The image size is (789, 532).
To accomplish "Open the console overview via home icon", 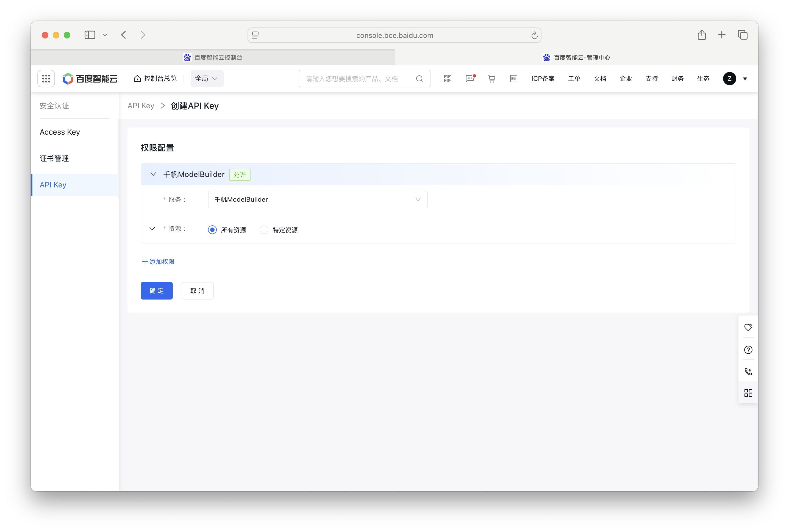I will tap(155, 78).
